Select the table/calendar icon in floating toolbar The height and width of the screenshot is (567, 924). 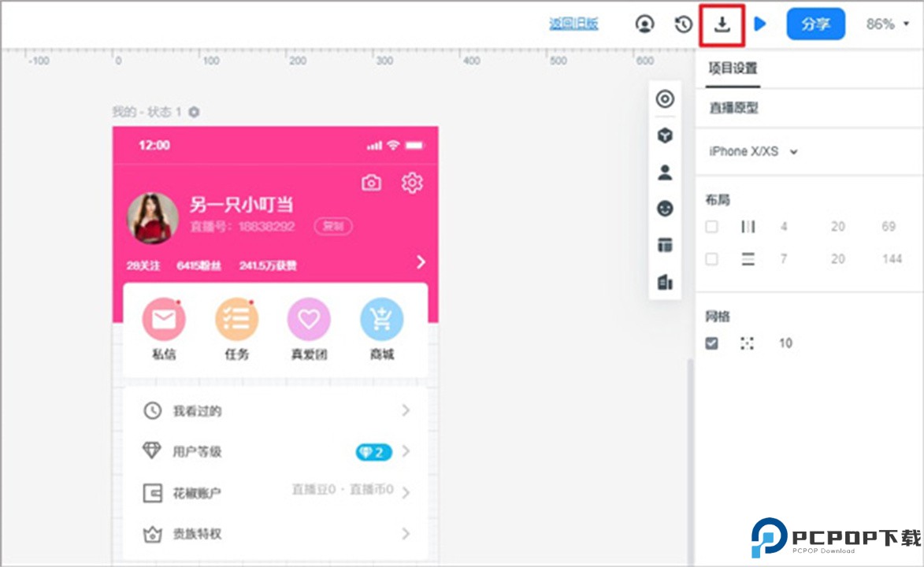[665, 245]
